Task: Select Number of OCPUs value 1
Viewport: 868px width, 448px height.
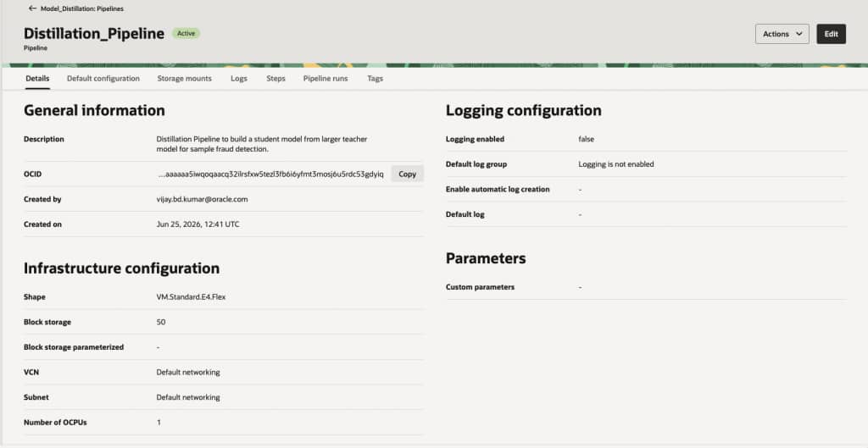Action: tap(159, 423)
